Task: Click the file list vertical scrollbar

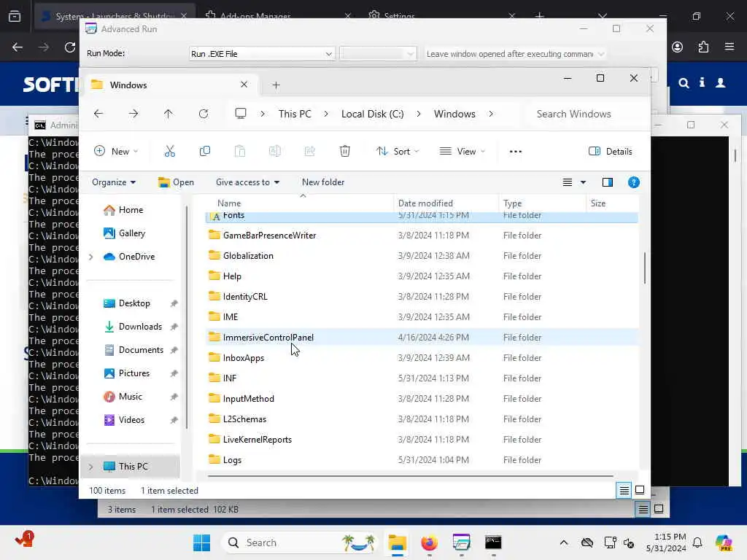Action: [645, 268]
